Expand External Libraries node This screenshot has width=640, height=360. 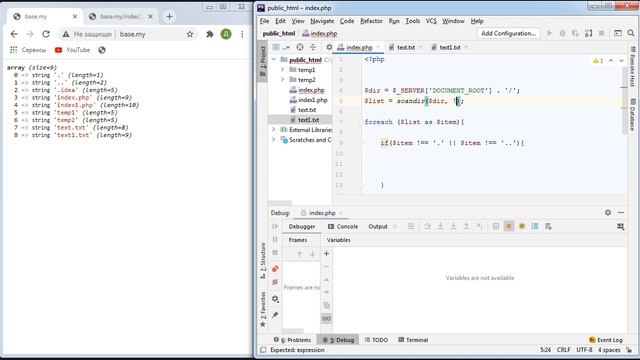coord(274,130)
